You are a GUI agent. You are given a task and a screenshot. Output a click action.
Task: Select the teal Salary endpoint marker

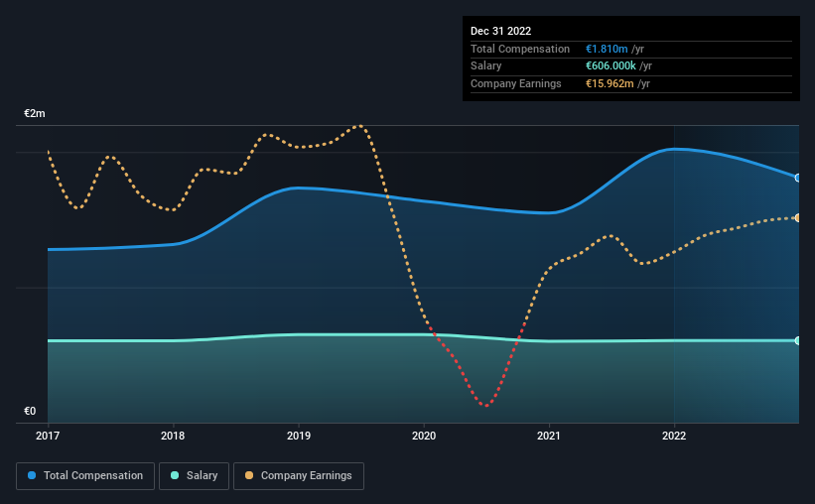click(798, 341)
